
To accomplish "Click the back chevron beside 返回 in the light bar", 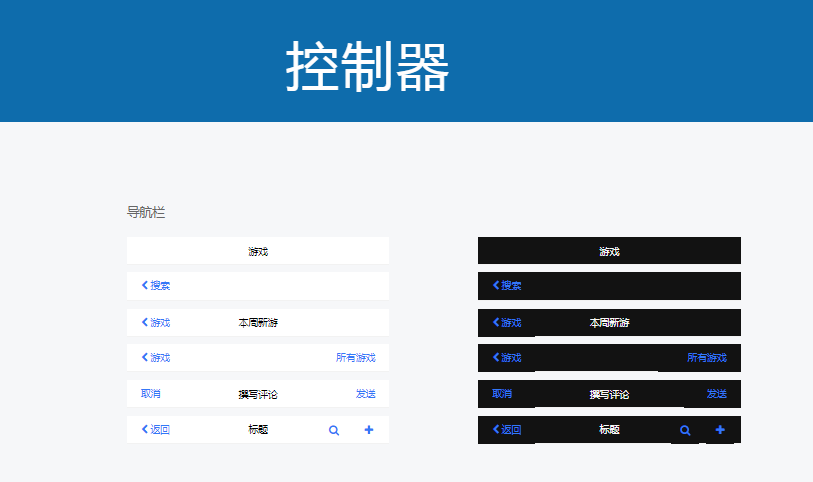I will coord(145,430).
